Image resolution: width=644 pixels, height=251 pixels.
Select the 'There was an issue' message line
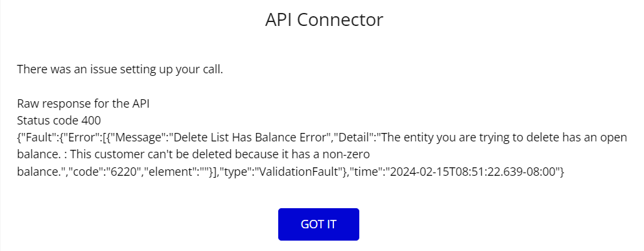coord(120,69)
